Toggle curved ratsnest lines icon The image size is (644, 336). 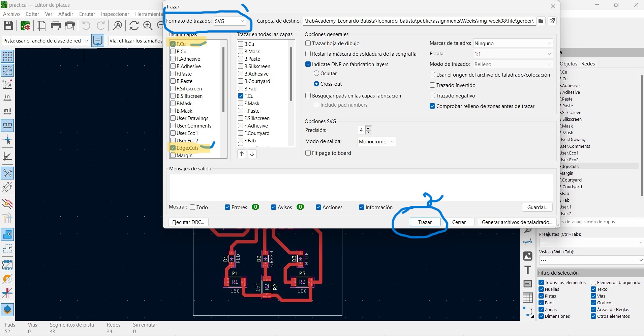pyautogui.click(x=7, y=187)
